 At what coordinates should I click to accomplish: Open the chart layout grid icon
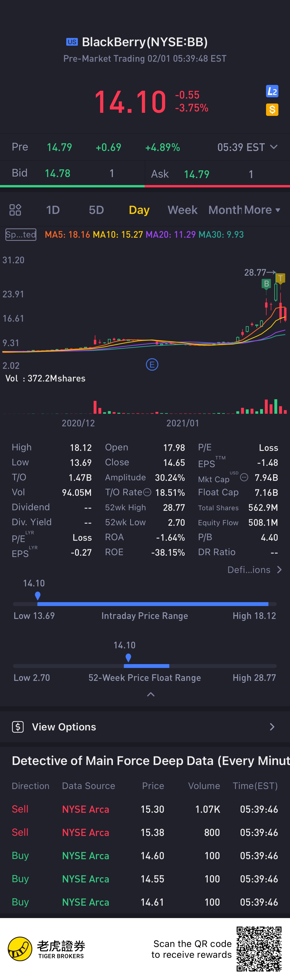tap(15, 210)
